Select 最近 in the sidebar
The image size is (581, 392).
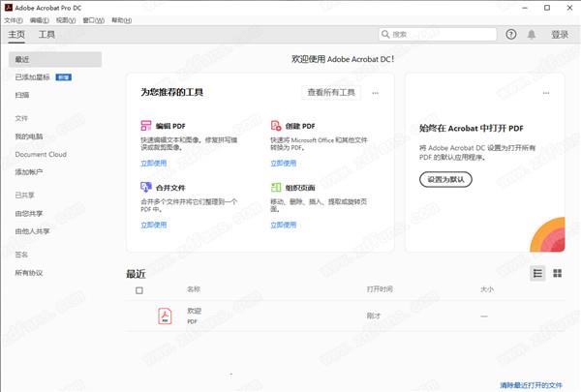(55, 59)
